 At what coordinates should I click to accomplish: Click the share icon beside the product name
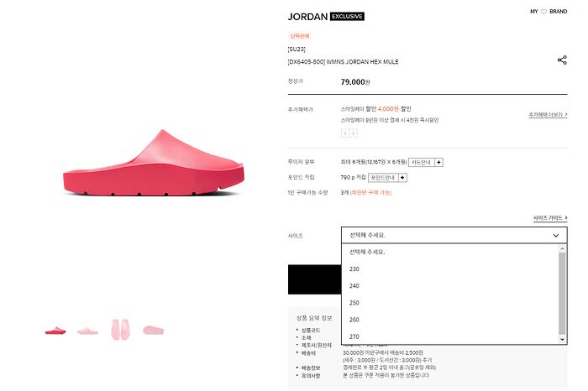pos(562,60)
